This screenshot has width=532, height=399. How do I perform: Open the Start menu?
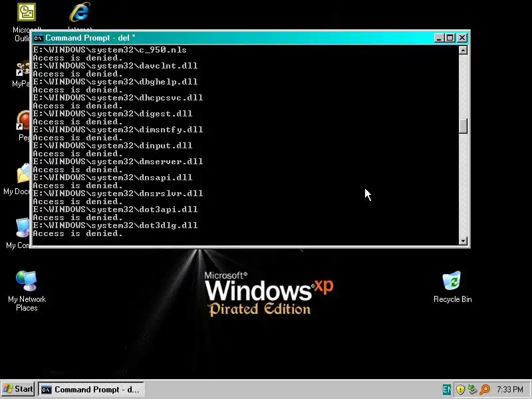coord(18,389)
